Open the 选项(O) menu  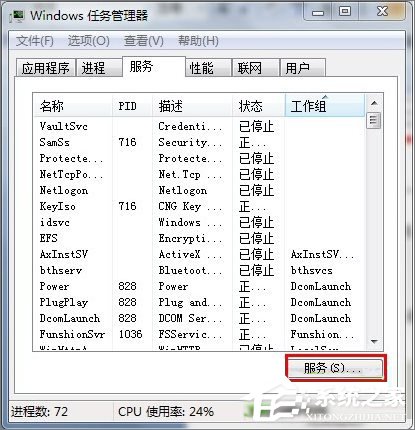click(x=89, y=41)
